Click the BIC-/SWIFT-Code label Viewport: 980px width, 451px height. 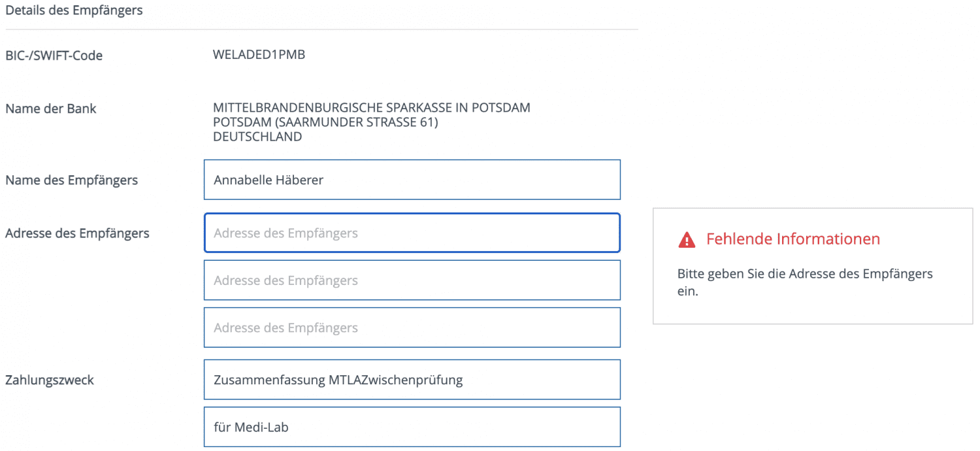(x=54, y=56)
